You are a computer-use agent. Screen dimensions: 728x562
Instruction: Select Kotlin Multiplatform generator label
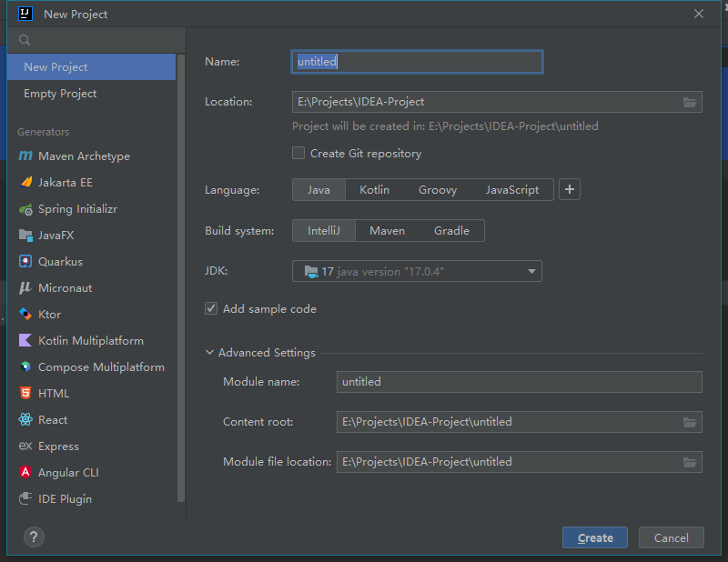point(91,341)
